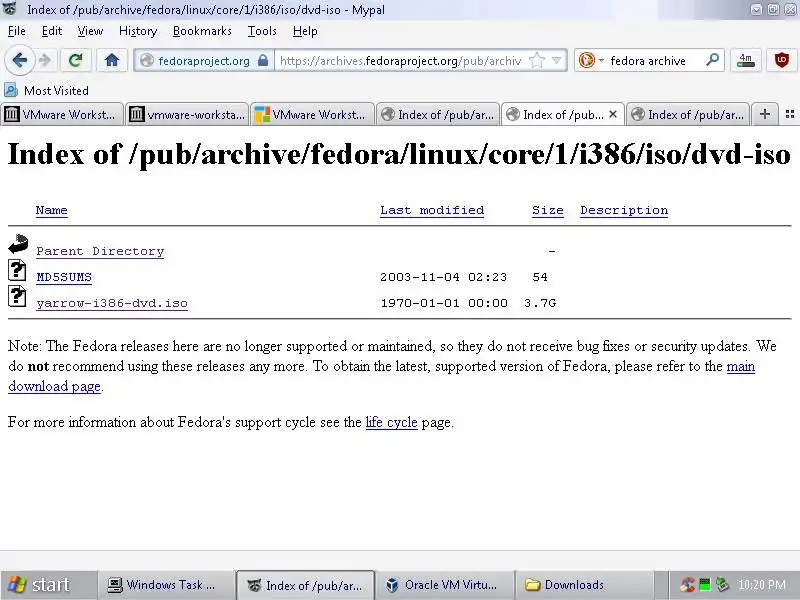The image size is (800, 600).
Task: Click the 1970-01-01 00:00 date text
Action: pos(444,303)
